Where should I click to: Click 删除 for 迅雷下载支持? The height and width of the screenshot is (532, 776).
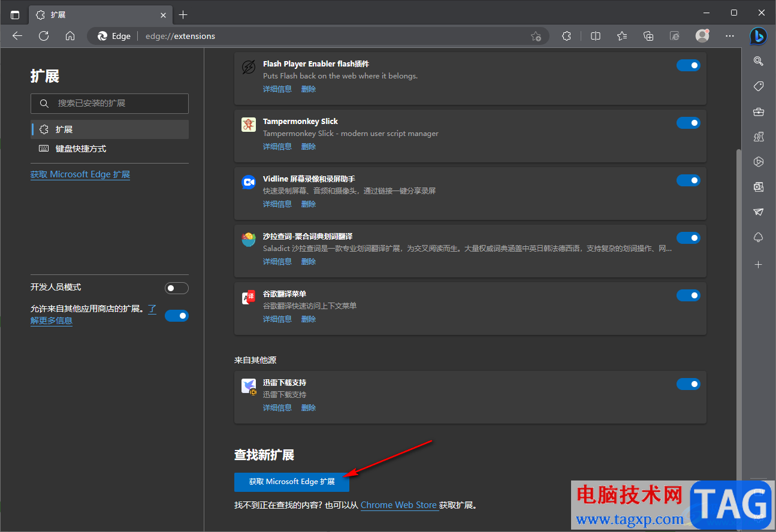point(309,407)
